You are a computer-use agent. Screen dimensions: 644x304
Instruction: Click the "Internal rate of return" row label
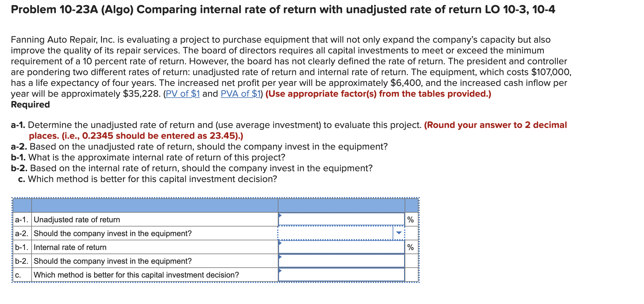point(69,247)
